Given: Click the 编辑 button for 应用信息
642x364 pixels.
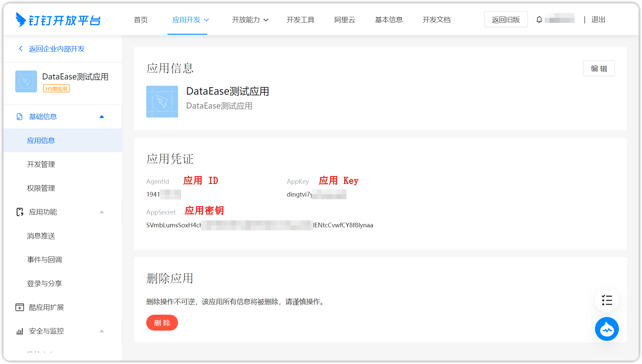Looking at the screenshot, I should (599, 68).
